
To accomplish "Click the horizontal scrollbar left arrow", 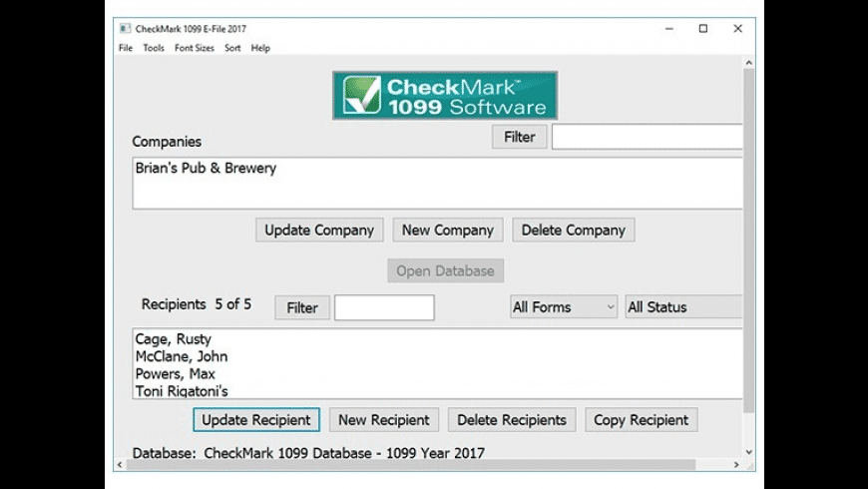I will [120, 465].
